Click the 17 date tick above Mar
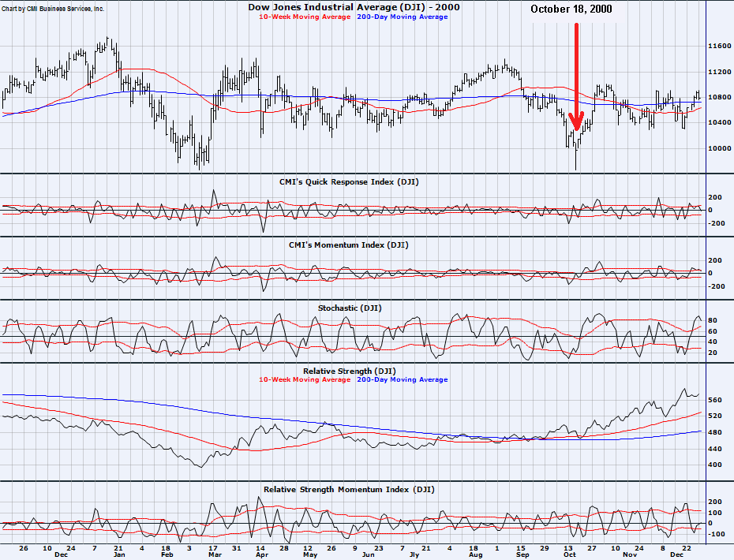The image size is (734, 560). pos(213,548)
